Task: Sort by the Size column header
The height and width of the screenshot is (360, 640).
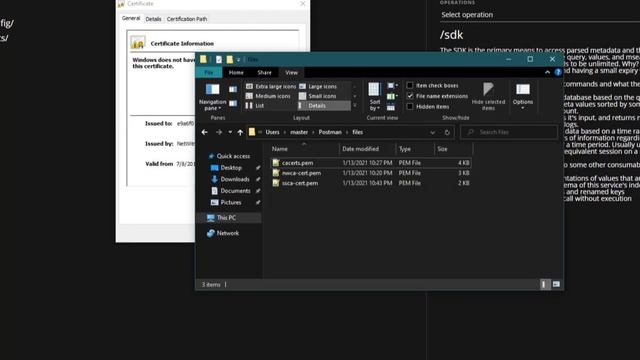Action: [453, 149]
